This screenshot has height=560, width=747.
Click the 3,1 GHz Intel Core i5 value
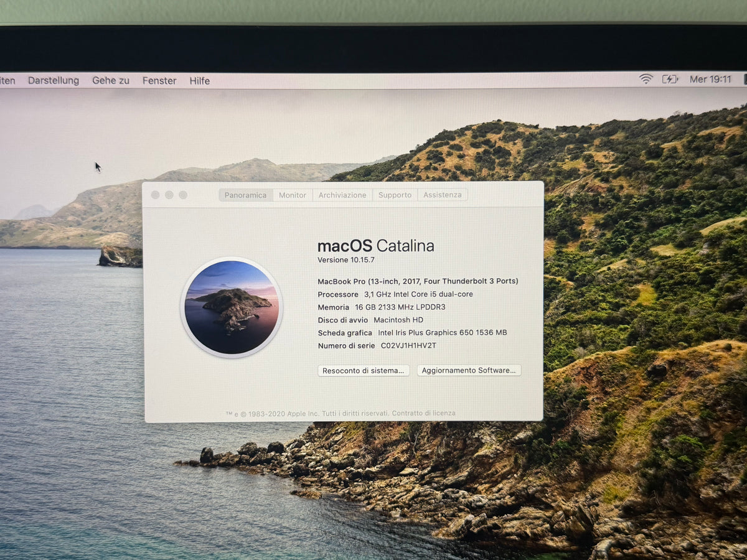(418, 294)
